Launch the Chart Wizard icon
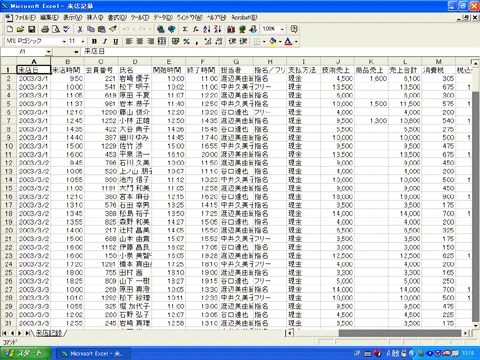 point(231,29)
